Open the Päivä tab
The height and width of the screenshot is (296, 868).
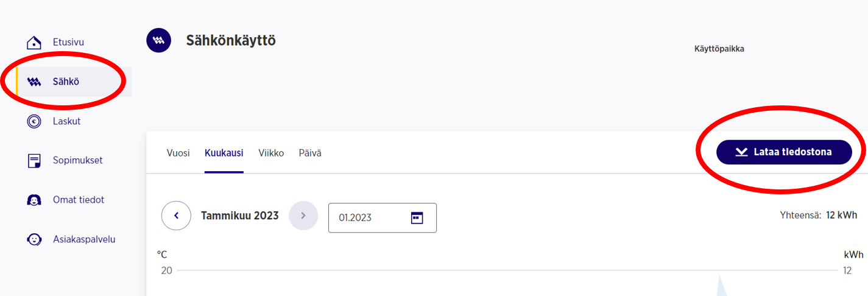point(310,153)
